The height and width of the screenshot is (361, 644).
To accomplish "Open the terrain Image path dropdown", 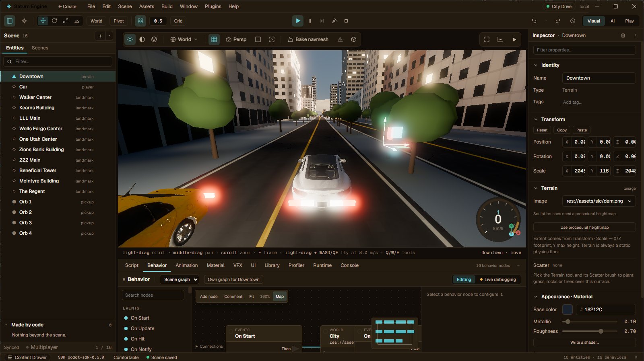I will click(599, 201).
